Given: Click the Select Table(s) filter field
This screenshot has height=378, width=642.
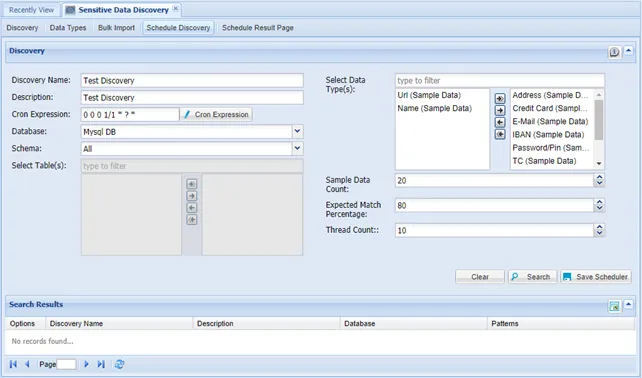Looking at the screenshot, I should (192, 166).
